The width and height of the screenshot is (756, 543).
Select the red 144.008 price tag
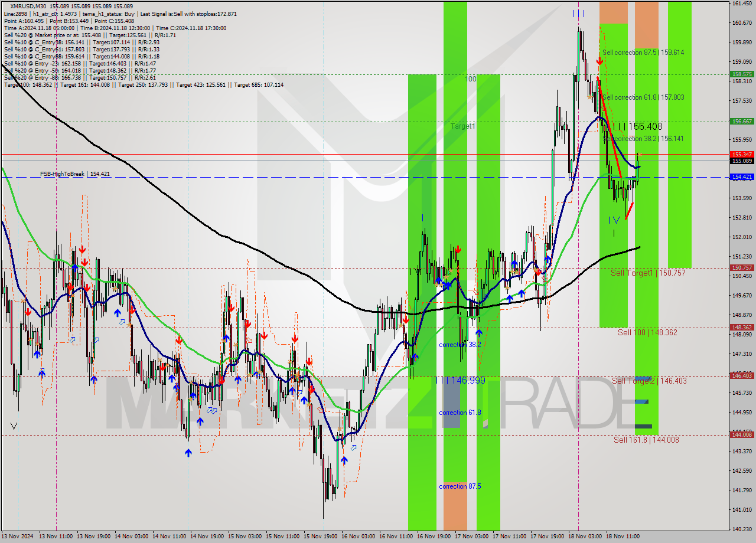coord(742,434)
